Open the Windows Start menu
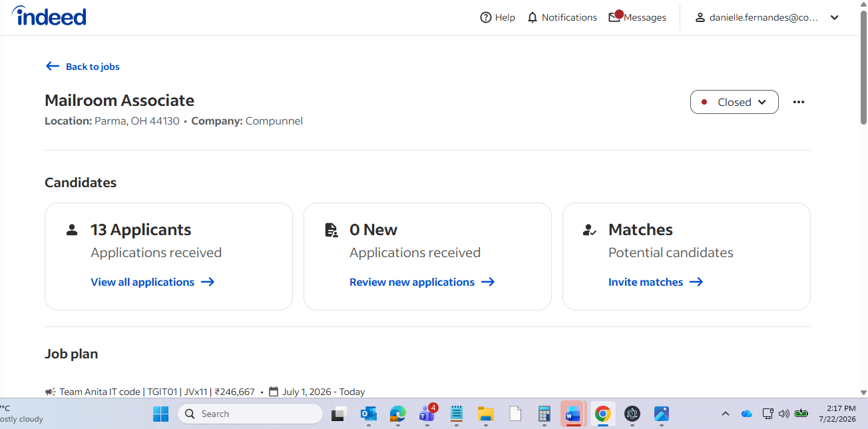 [160, 414]
